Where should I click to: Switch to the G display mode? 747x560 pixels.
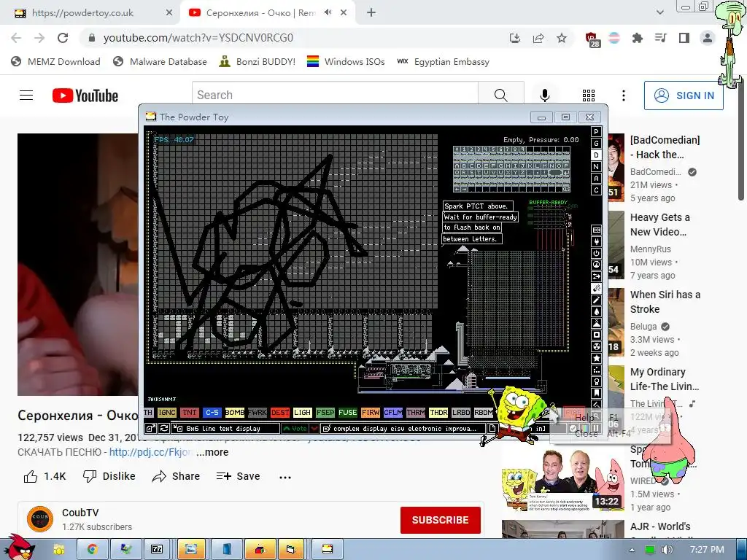(596, 144)
